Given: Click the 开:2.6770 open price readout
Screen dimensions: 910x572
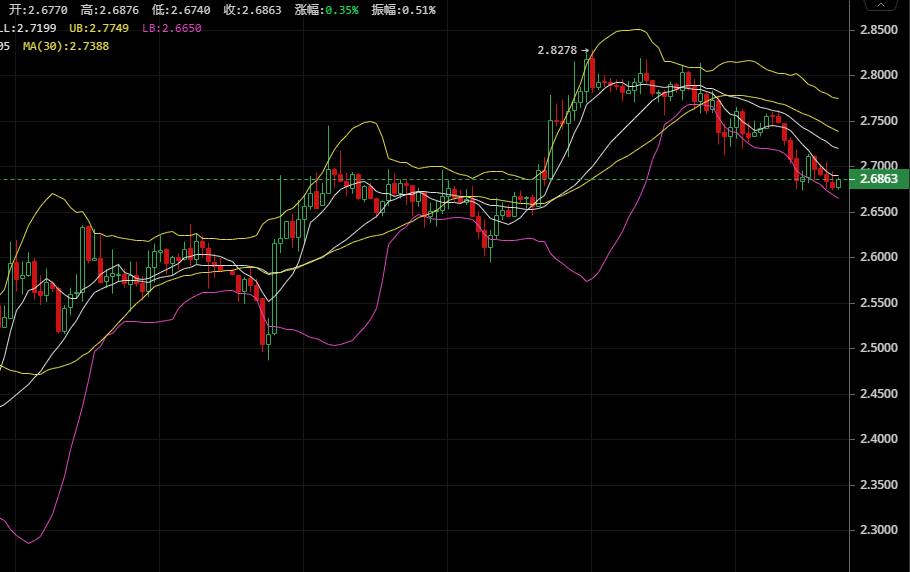Looking at the screenshot, I should pyautogui.click(x=38, y=10).
